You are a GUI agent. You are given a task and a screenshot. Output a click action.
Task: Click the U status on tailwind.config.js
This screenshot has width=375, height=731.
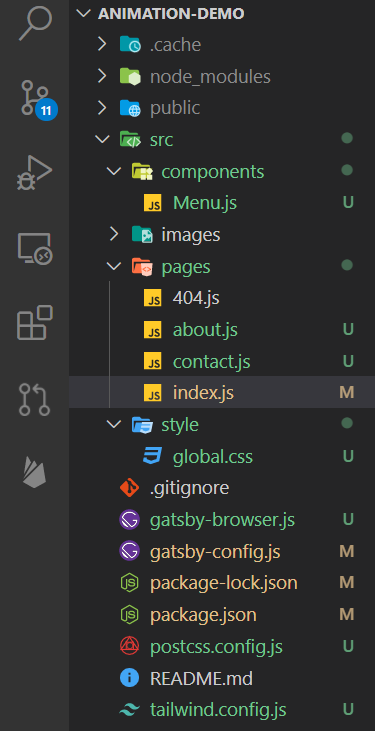pos(348,710)
